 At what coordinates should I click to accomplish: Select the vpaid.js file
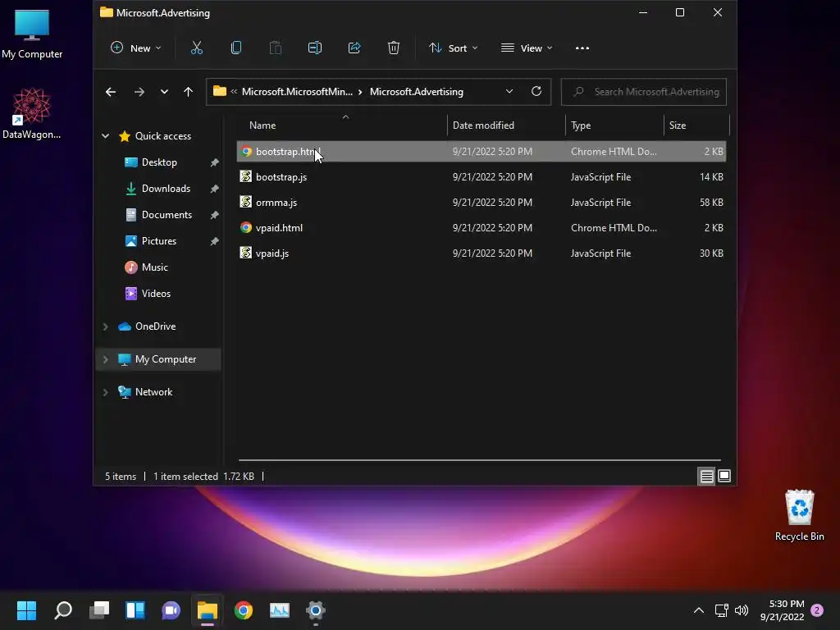[x=481, y=253]
